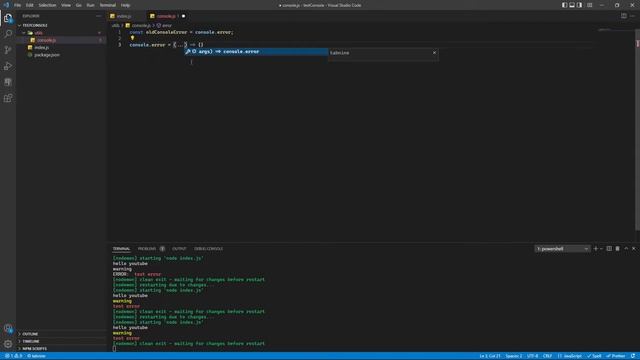Maximize the terminal panel with the up chevron
The image size is (640, 360).
[626, 249]
